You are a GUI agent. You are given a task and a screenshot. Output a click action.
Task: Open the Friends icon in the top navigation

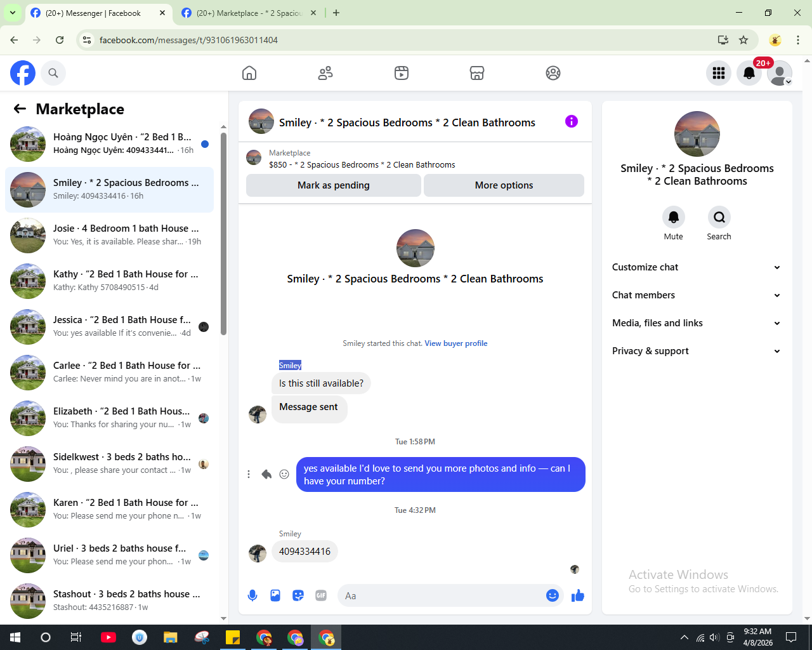coord(325,73)
